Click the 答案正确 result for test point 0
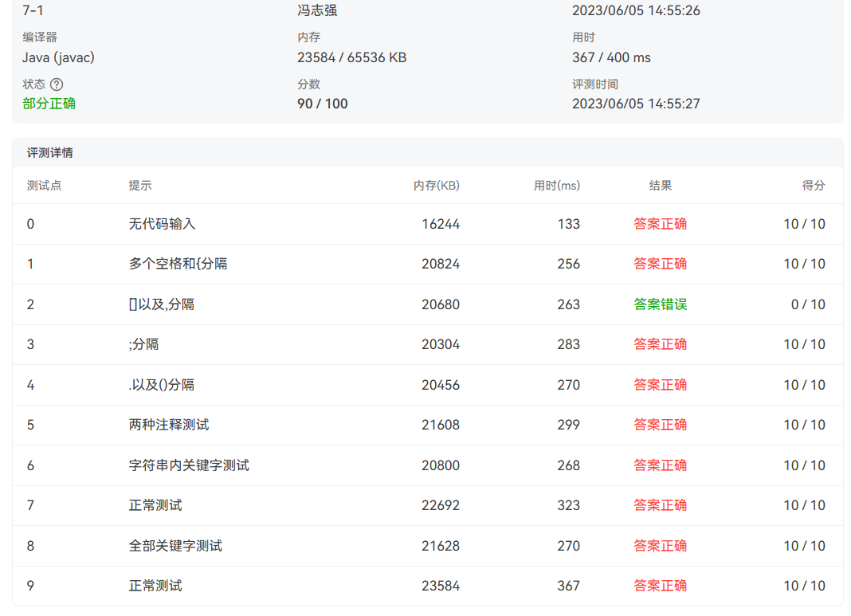Viewport: 851px width, 616px height. pos(661,224)
